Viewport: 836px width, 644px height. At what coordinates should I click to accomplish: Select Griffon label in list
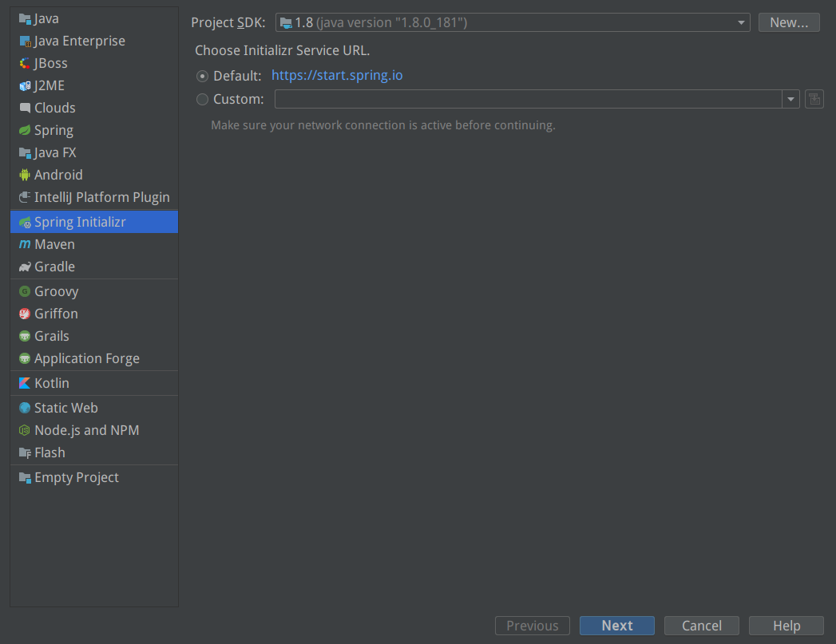point(56,314)
